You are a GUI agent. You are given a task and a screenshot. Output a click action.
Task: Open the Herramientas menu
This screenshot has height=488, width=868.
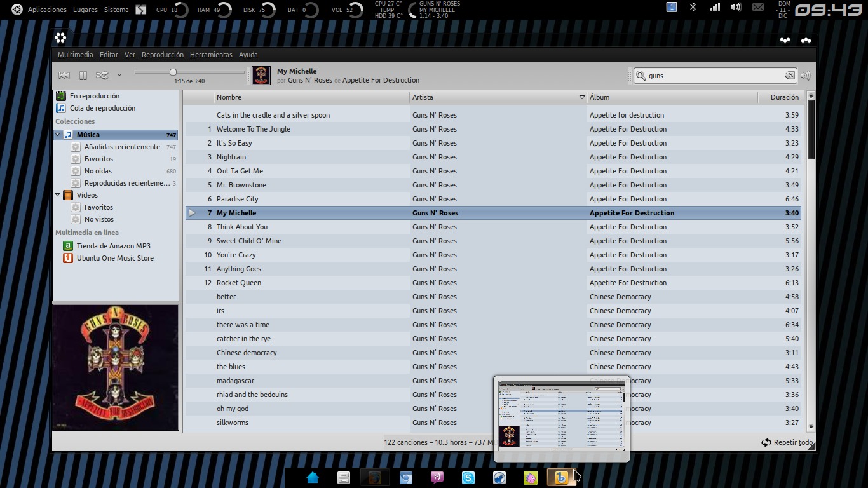tap(211, 55)
